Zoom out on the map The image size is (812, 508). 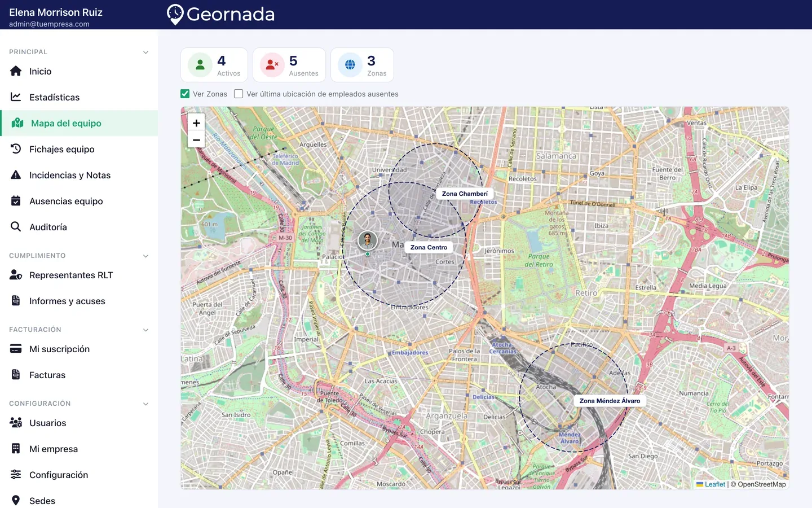pyautogui.click(x=196, y=139)
